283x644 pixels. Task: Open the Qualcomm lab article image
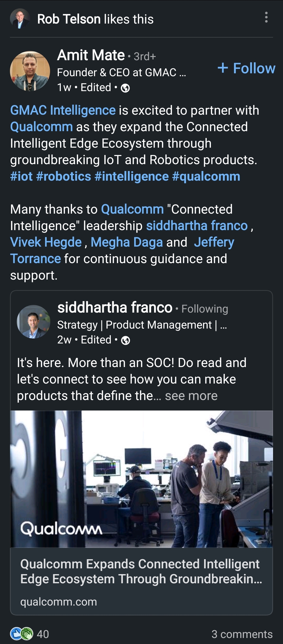click(x=141, y=479)
